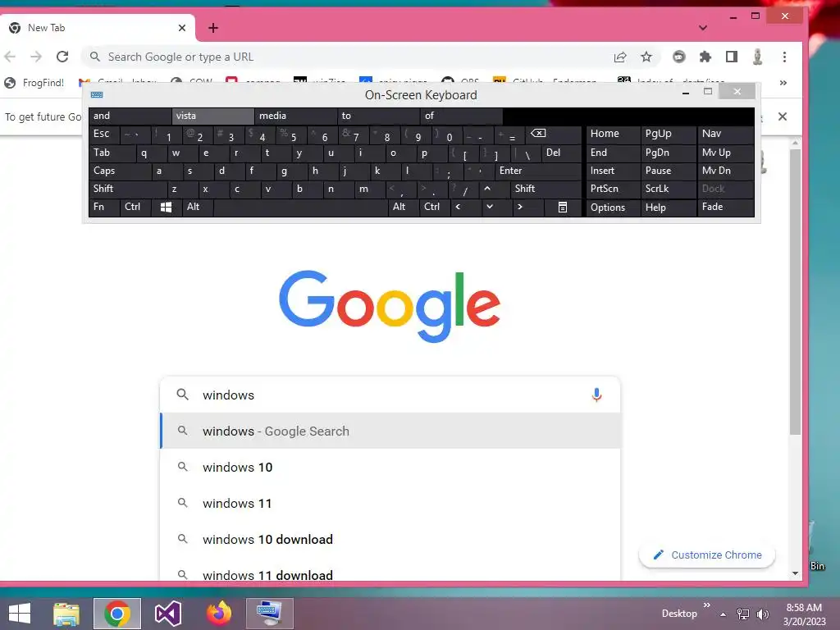Open the share page icon in address bar

(x=620, y=57)
